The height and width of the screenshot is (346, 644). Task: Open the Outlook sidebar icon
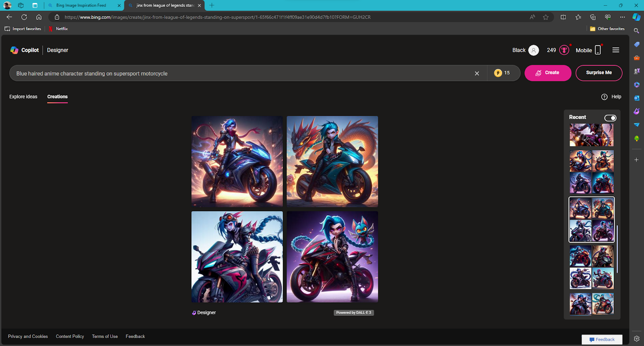636,98
